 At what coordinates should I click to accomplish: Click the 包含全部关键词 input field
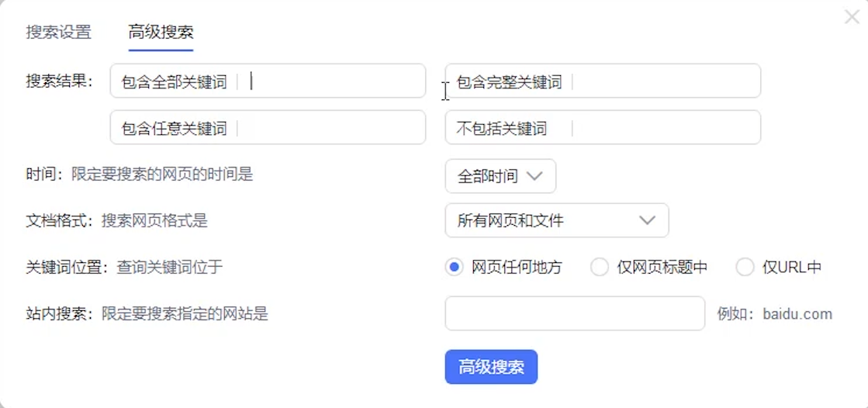pyautogui.click(x=334, y=81)
